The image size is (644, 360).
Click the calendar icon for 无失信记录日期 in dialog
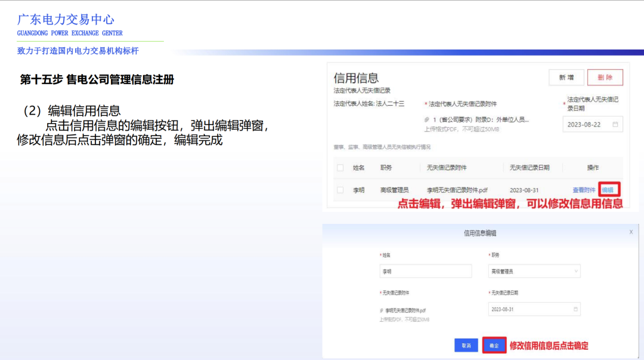575,309
